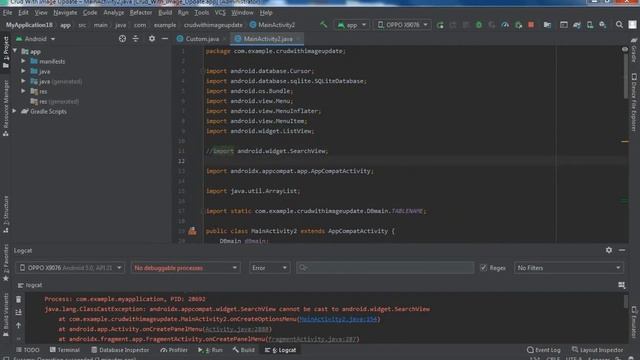Open the Terminal tool window
640x360 pixels.
pos(64,350)
